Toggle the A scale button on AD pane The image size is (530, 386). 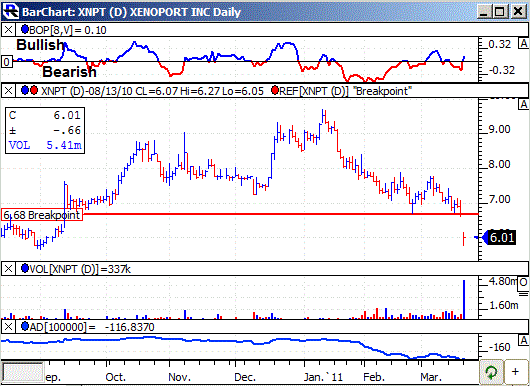[x=524, y=341]
